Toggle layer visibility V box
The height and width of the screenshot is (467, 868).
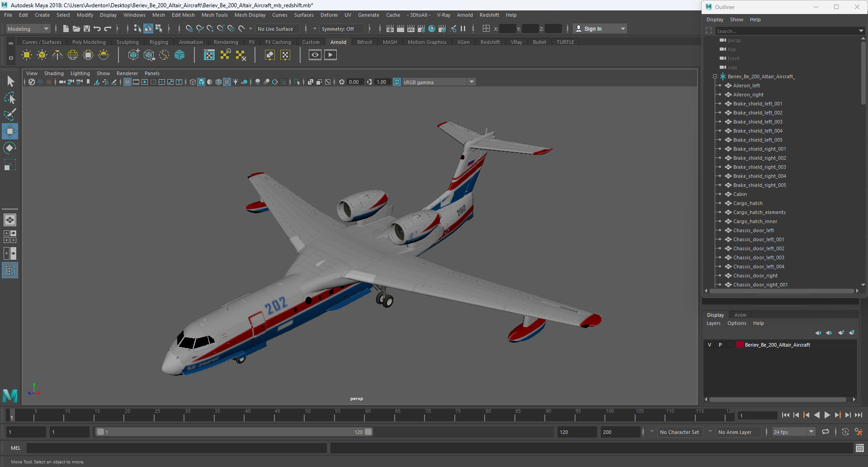pos(710,345)
